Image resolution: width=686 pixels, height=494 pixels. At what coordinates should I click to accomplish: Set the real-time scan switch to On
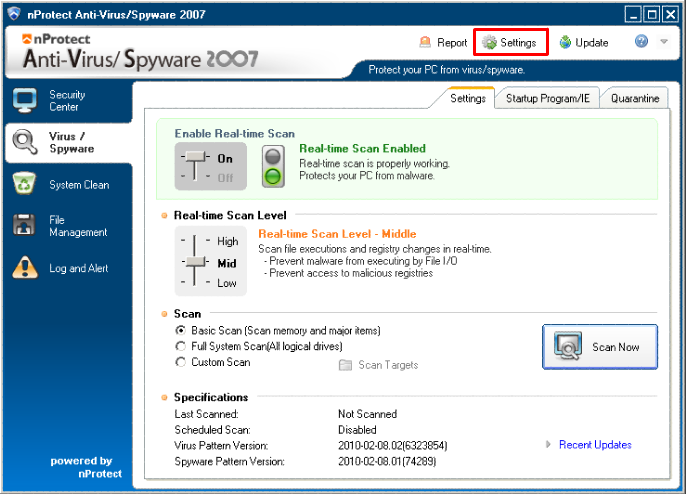(x=225, y=158)
